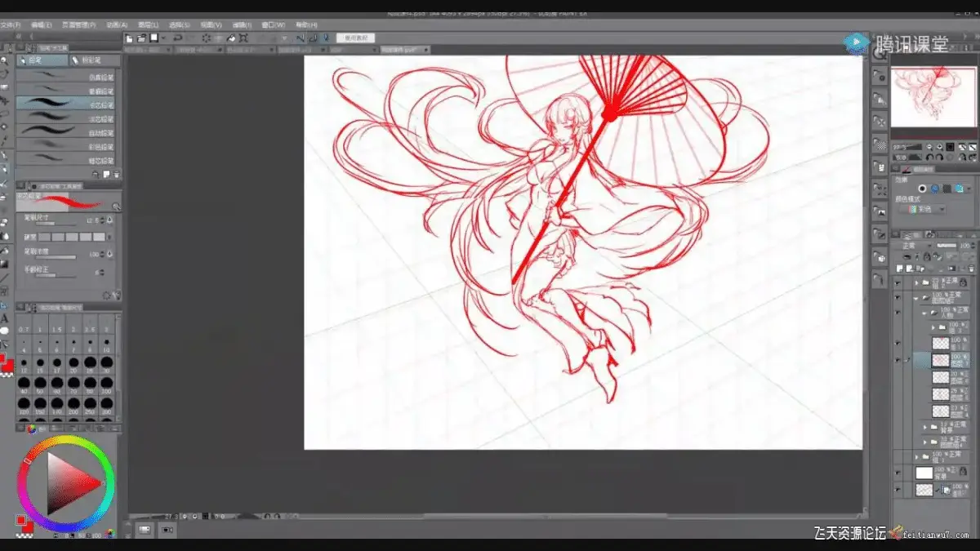980x551 pixels.
Task: Select the Text 'A' tool in the tool palette
Action: (x=4, y=318)
